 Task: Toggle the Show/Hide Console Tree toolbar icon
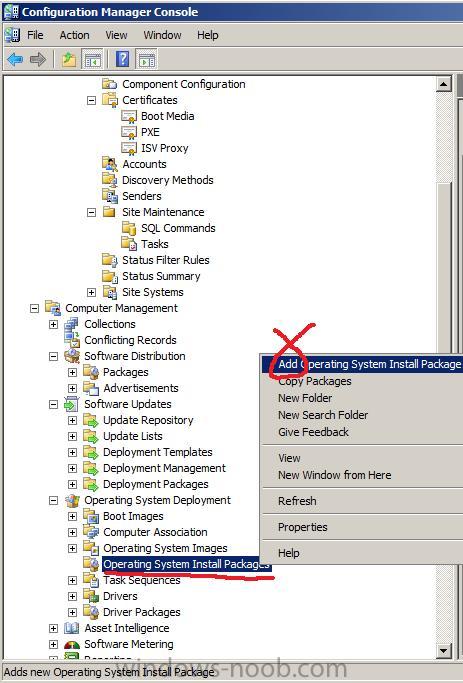pyautogui.click(x=93, y=59)
